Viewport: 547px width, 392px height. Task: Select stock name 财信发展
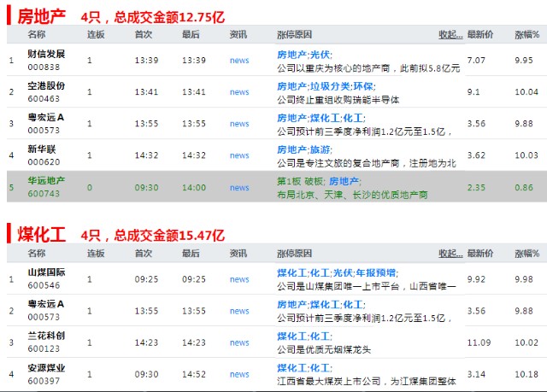[46, 54]
